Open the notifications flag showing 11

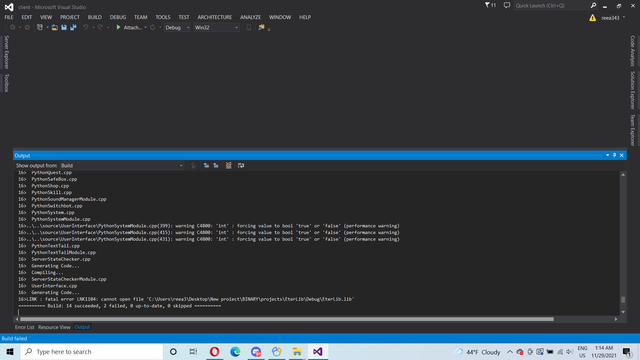click(490, 5)
